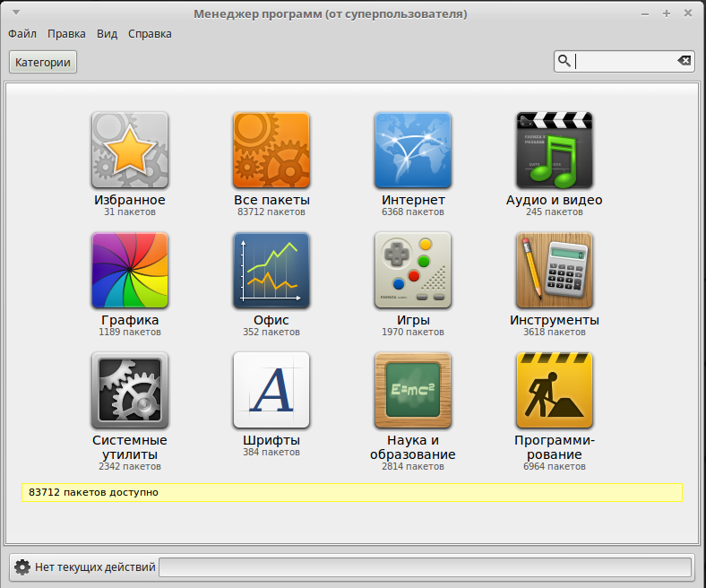This screenshot has width=706, height=588.
Task: Click the Категории button
Action: (x=43, y=62)
